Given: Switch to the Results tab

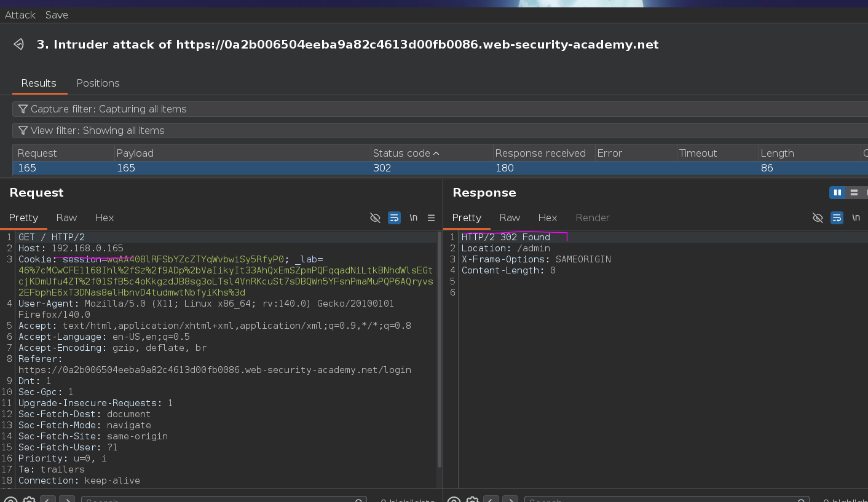Looking at the screenshot, I should coord(39,83).
